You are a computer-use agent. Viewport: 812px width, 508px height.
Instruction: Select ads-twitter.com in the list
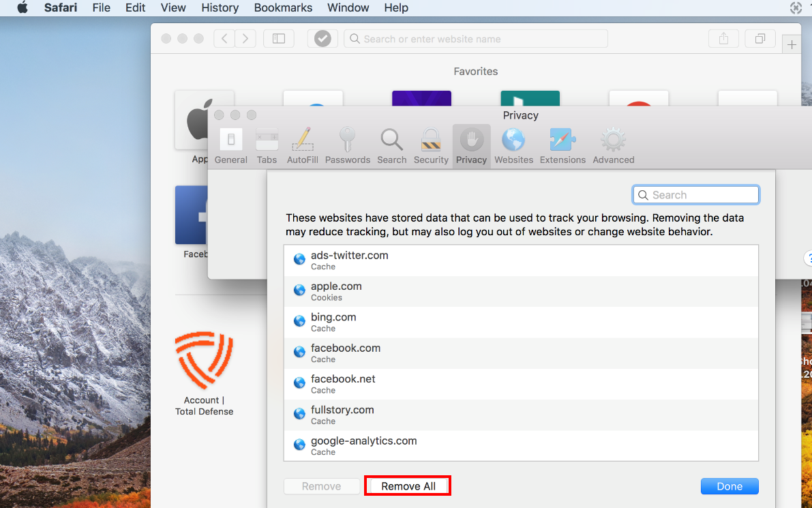tap(521, 260)
